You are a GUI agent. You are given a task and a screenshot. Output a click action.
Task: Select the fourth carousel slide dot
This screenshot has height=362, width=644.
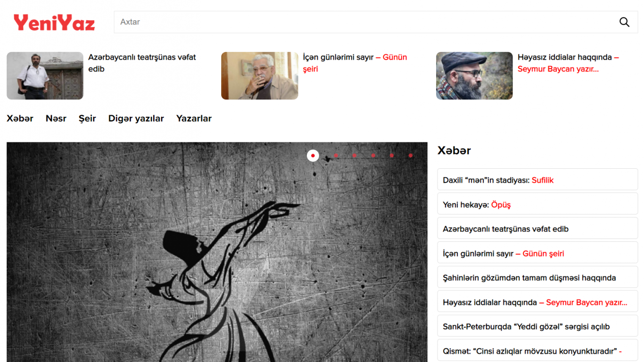pos(373,156)
